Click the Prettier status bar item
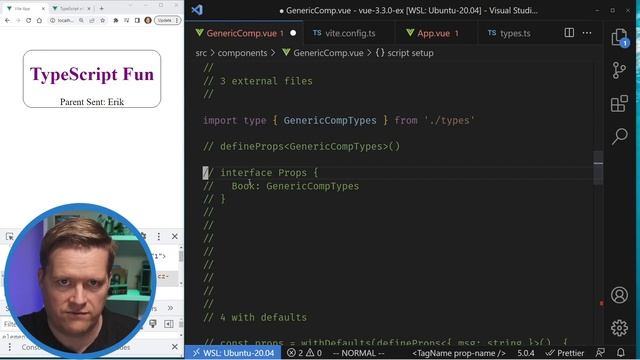640x360 pixels. coord(565,353)
